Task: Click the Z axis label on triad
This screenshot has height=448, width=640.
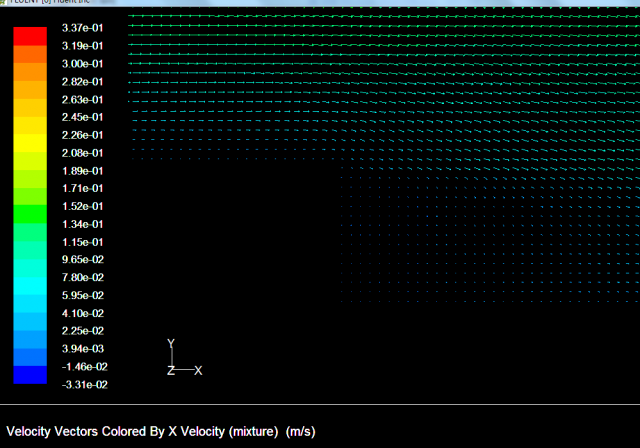Action: [171, 371]
